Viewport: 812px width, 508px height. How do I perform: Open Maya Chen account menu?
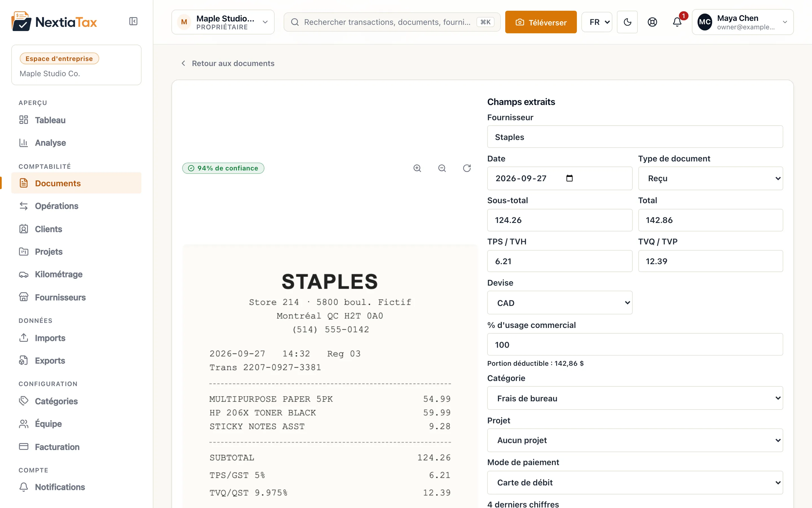(743, 22)
